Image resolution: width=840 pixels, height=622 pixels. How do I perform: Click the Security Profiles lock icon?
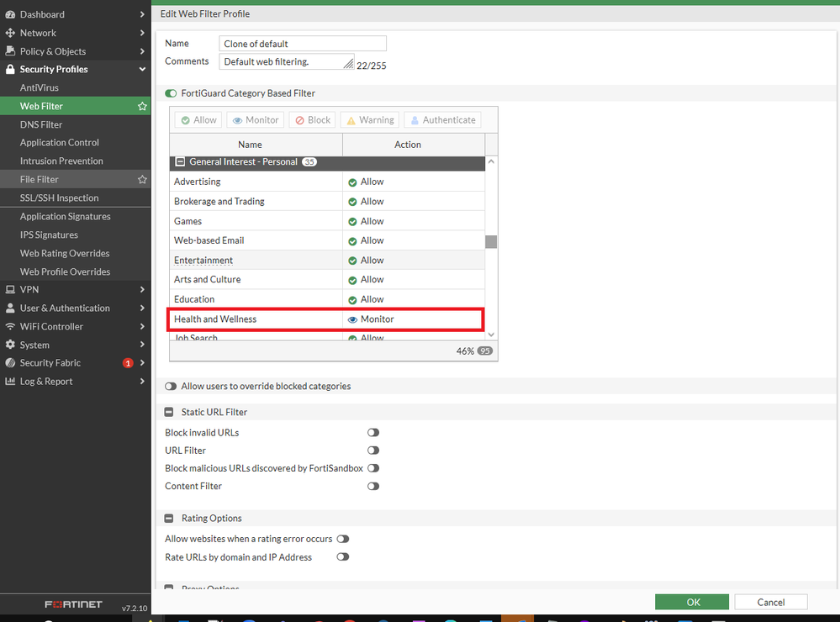coord(10,70)
